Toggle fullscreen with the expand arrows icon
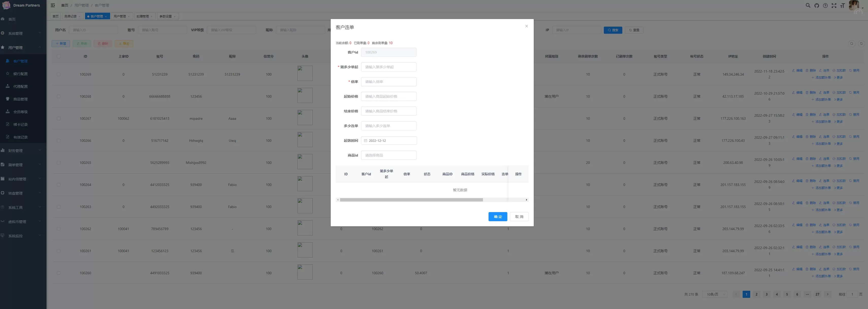 tap(834, 5)
